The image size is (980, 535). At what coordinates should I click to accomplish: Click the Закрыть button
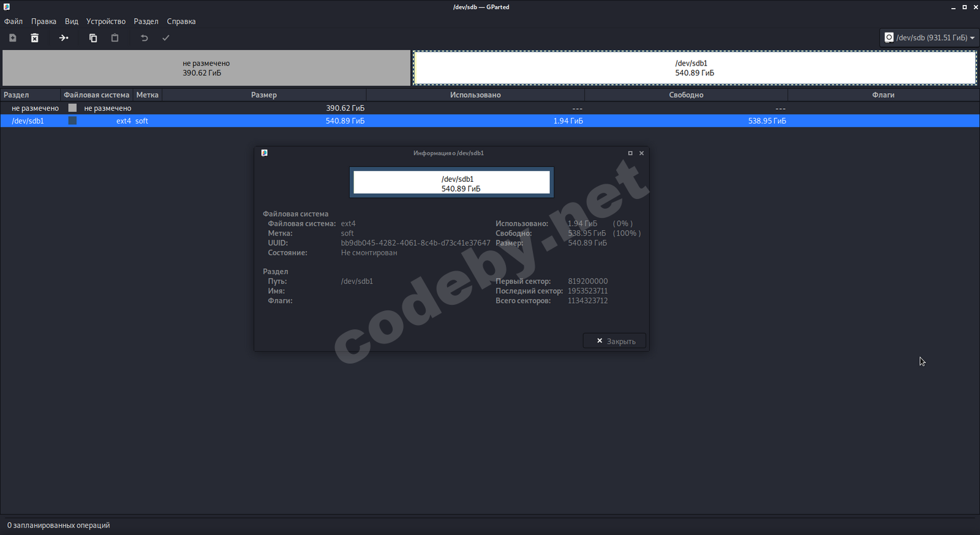tap(614, 341)
